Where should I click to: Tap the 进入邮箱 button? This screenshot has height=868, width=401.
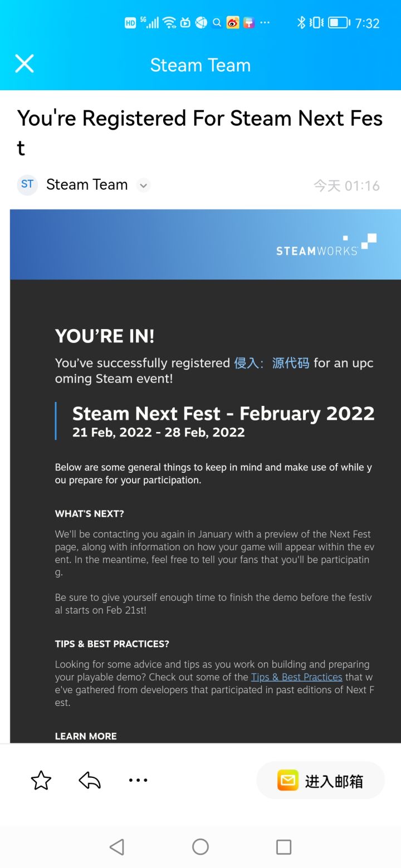point(320,781)
